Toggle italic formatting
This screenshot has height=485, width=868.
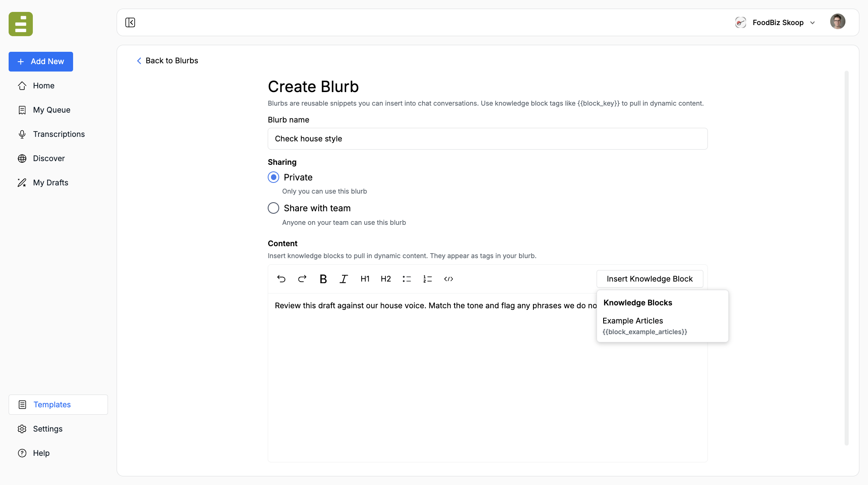344,279
